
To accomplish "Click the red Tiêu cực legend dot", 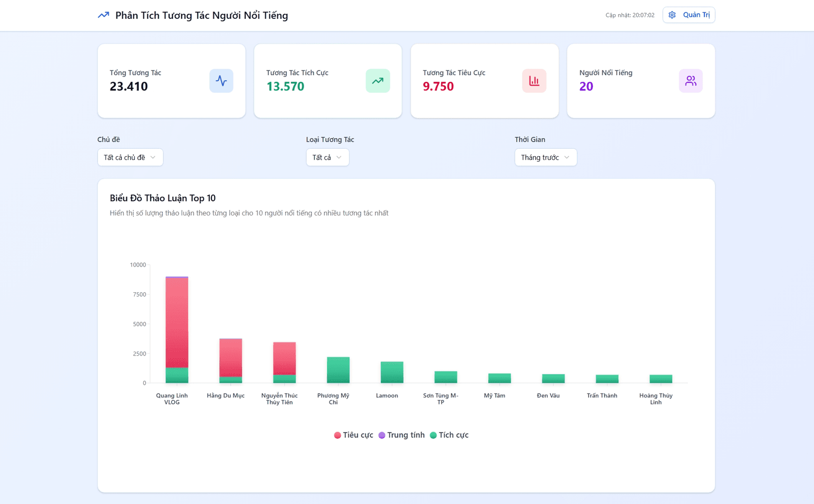I will pos(337,435).
